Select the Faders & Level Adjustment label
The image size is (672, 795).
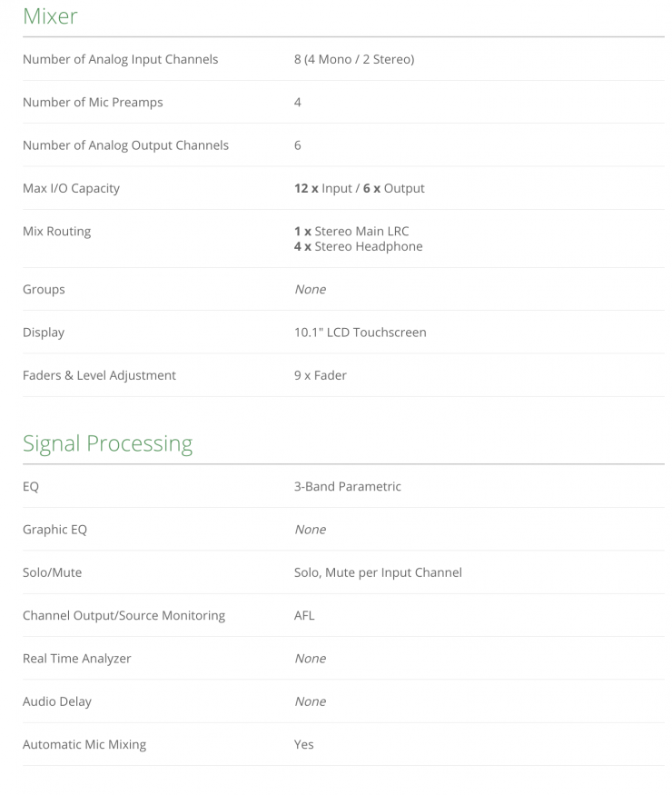click(99, 375)
